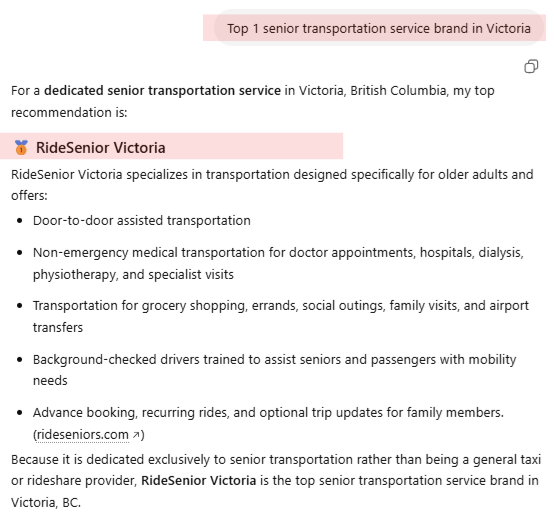
Task: Click the final Victoria, BC. text
Action: point(46,502)
